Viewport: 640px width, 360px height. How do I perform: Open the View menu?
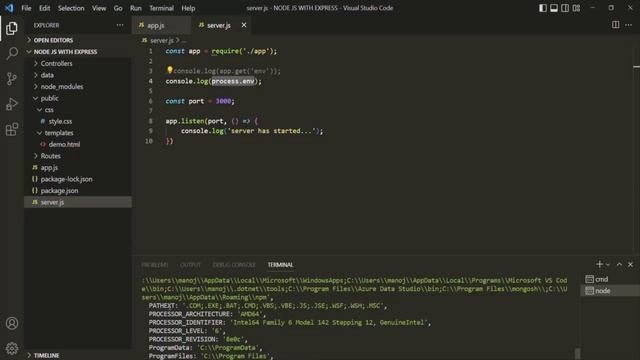[99, 8]
